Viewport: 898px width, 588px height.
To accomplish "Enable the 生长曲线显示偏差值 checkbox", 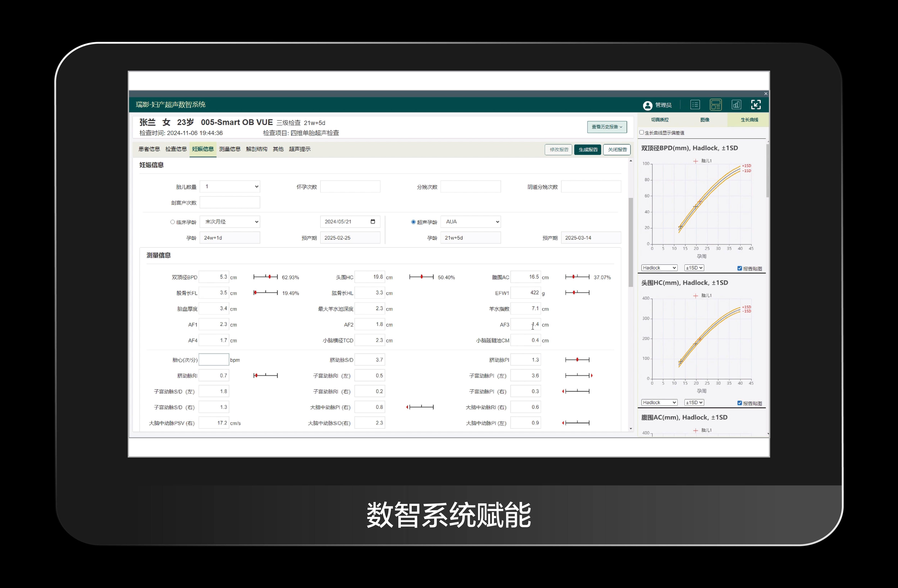I will (x=641, y=132).
